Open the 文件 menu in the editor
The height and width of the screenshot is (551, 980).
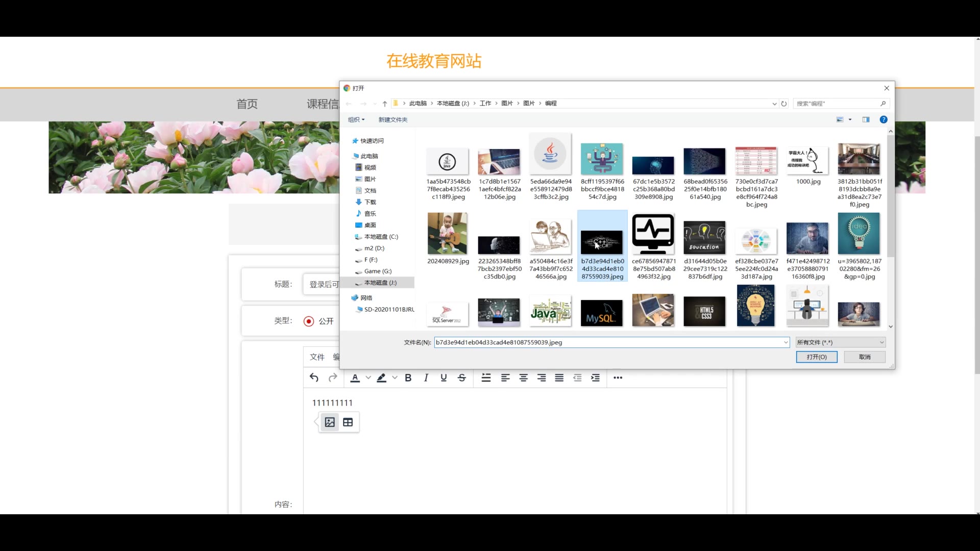coord(317,357)
